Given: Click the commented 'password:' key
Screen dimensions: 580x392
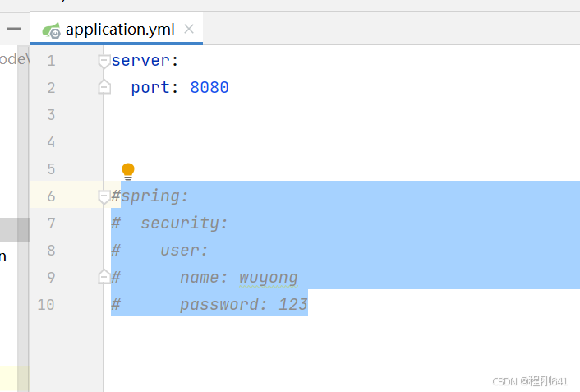Looking at the screenshot, I should pyautogui.click(x=223, y=305).
